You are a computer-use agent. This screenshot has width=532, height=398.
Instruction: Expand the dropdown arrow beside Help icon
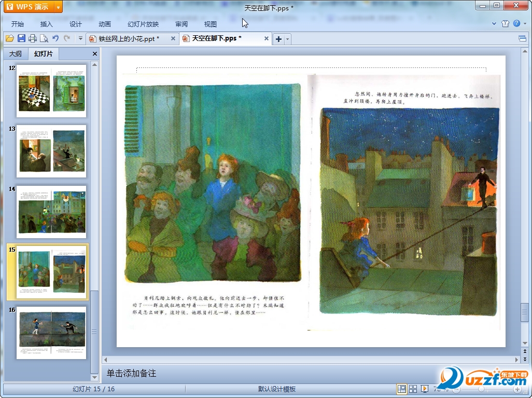pos(525,23)
